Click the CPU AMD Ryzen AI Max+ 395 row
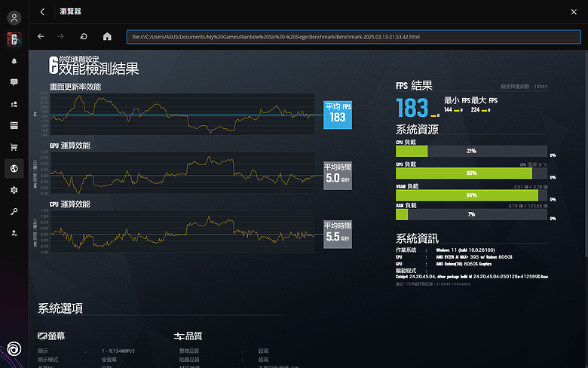Screen dimensions: 588x368 [454, 257]
